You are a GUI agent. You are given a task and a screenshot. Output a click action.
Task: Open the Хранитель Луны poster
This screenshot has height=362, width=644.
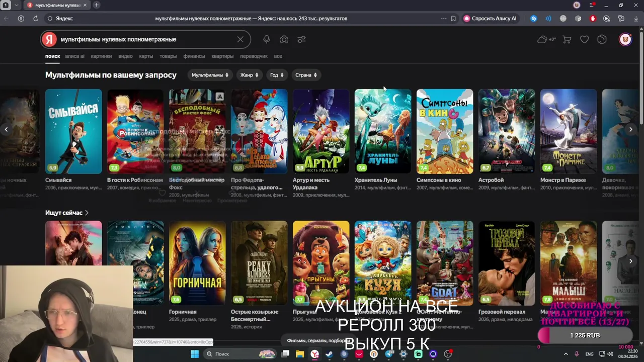tap(383, 131)
